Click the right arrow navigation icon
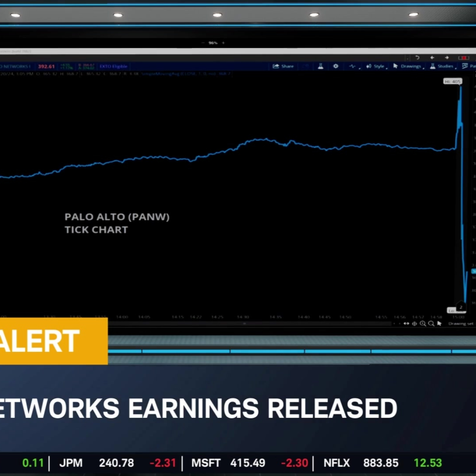The width and height of the screenshot is (476, 476). (447, 58)
